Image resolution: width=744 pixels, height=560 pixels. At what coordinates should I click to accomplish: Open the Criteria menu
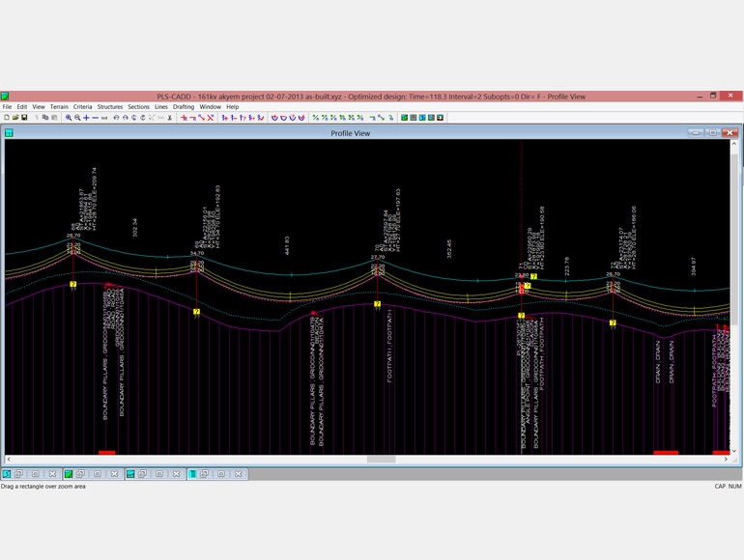coord(82,106)
